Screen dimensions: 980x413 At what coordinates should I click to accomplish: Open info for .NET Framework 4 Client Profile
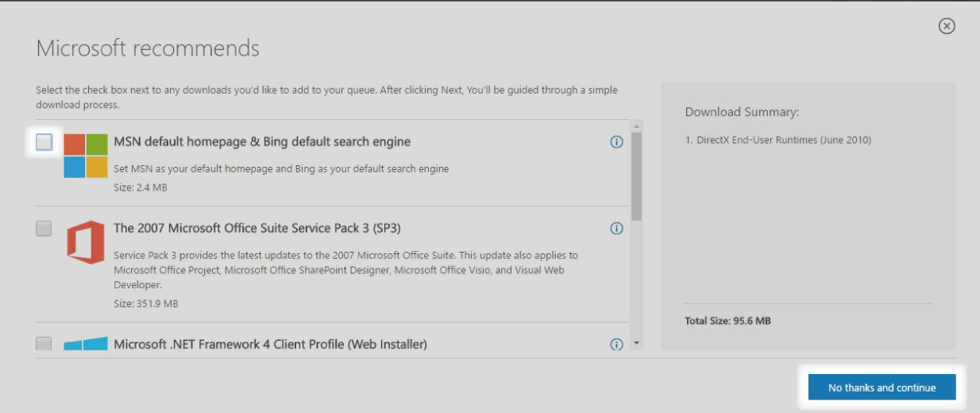[x=616, y=345]
